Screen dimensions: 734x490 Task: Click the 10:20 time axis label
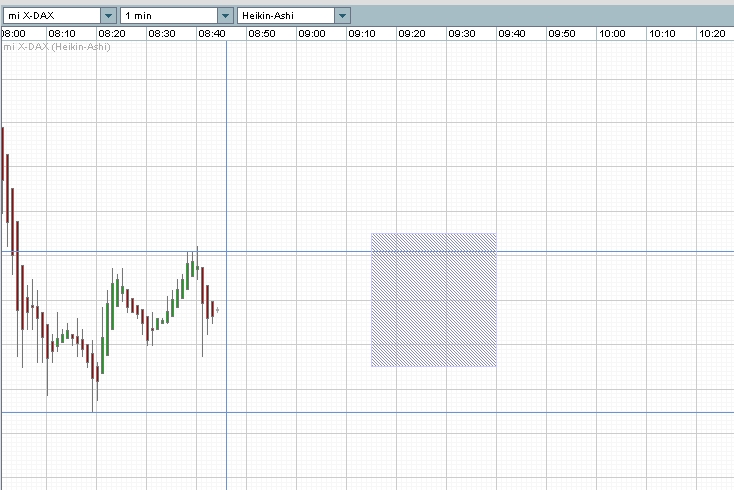(712, 34)
